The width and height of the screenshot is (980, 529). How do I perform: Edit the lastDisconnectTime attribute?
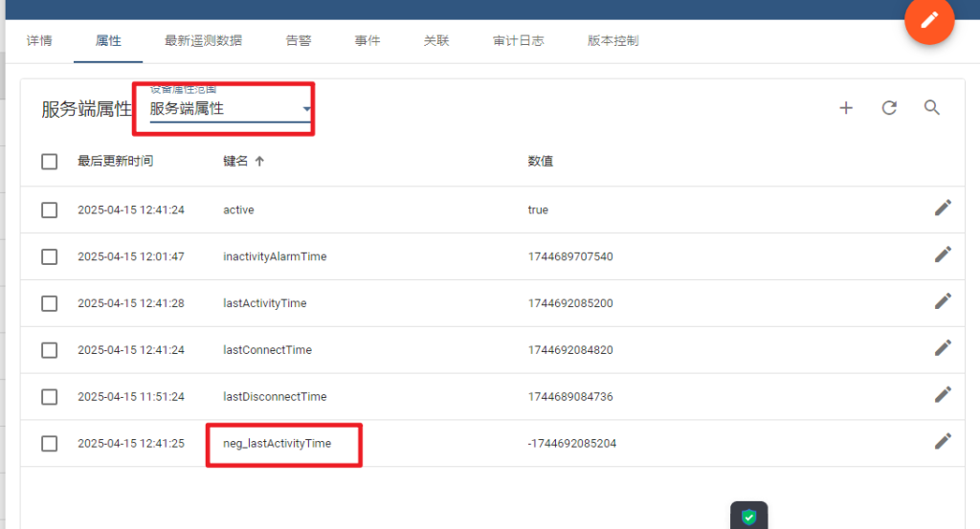click(x=943, y=395)
